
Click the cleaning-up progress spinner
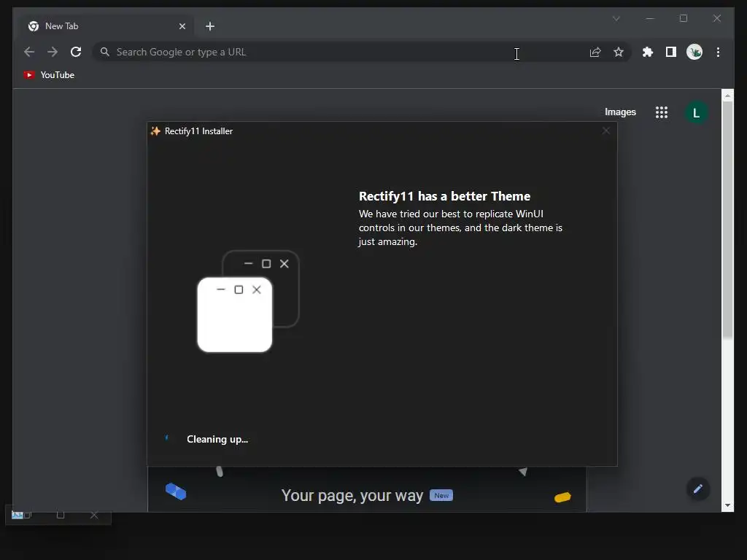tap(167, 437)
